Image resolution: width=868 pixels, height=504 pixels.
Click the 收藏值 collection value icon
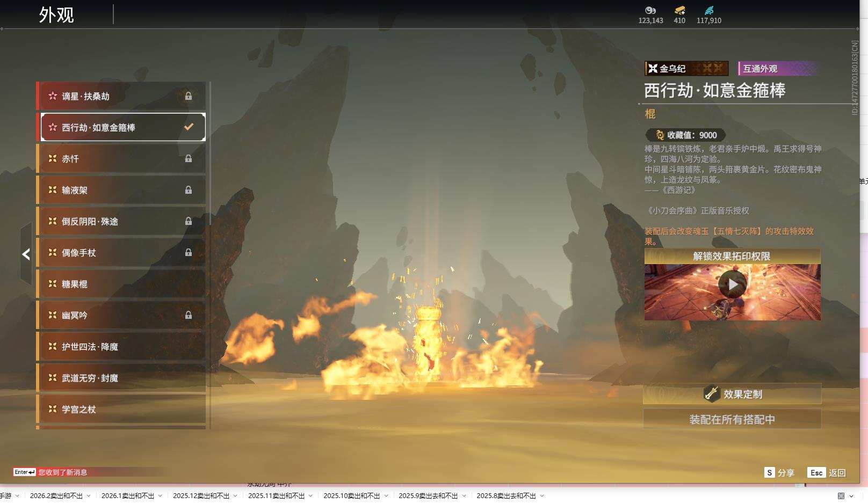(x=660, y=135)
